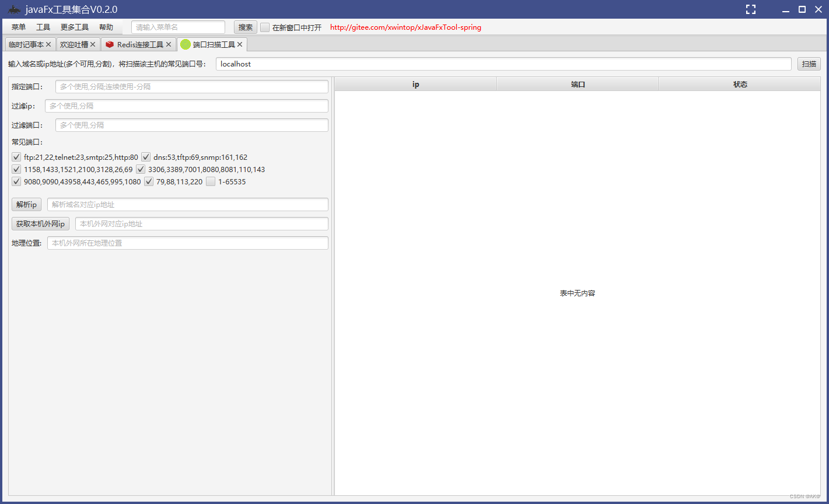Toggle 在新窗口中打开 checkbox
Screen dimensions: 829x504
pyautogui.click(x=265, y=27)
